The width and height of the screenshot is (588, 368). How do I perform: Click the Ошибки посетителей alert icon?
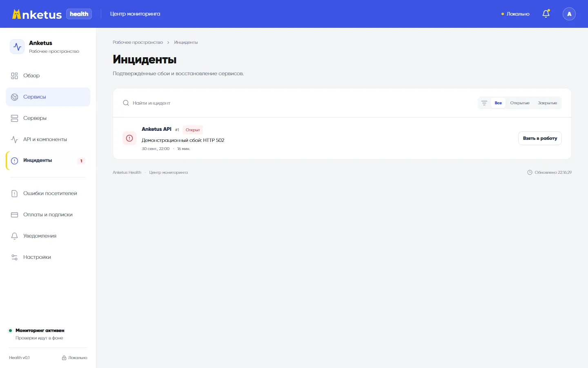click(x=15, y=193)
